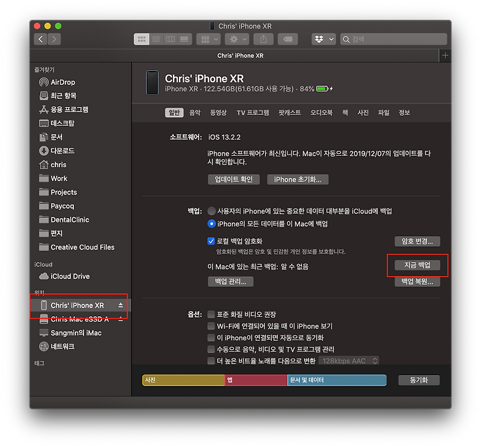The width and height of the screenshot is (481, 448).
Task: Select the 책 tab
Action: 345,113
